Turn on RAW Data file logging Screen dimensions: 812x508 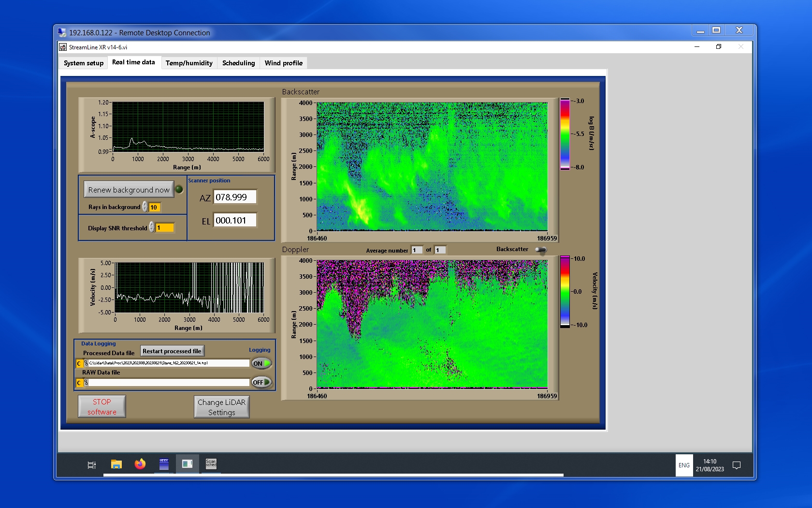[x=261, y=382]
